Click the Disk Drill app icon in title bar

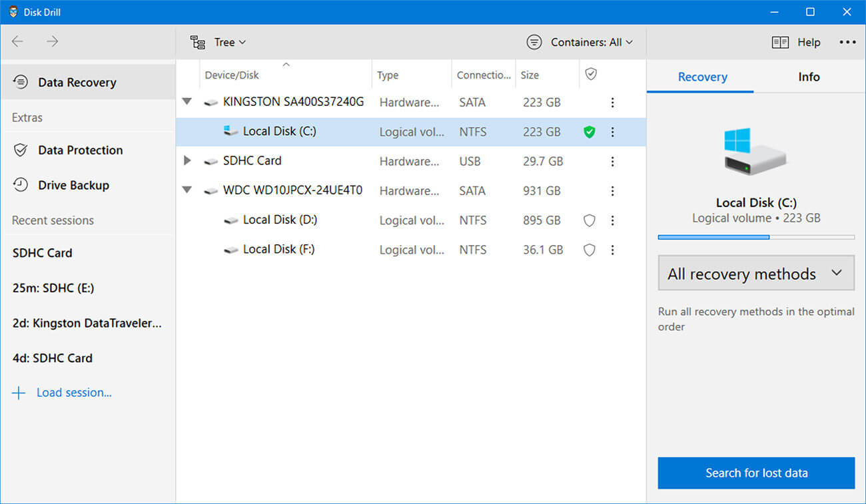pos(13,12)
